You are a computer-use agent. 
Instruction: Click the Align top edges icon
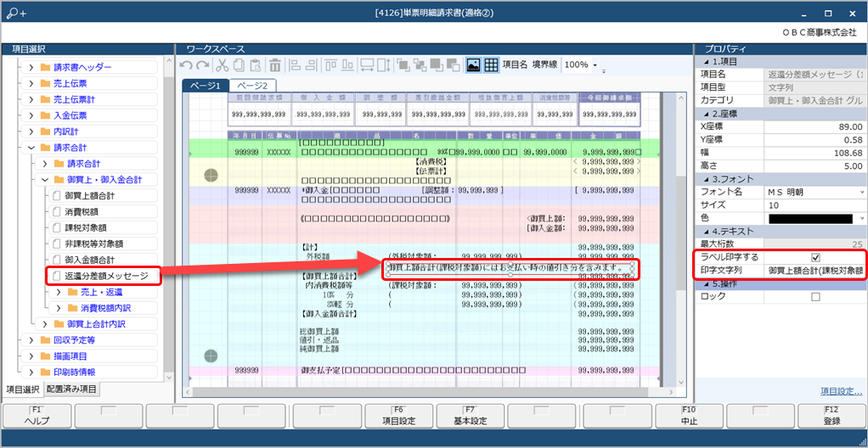(331, 65)
